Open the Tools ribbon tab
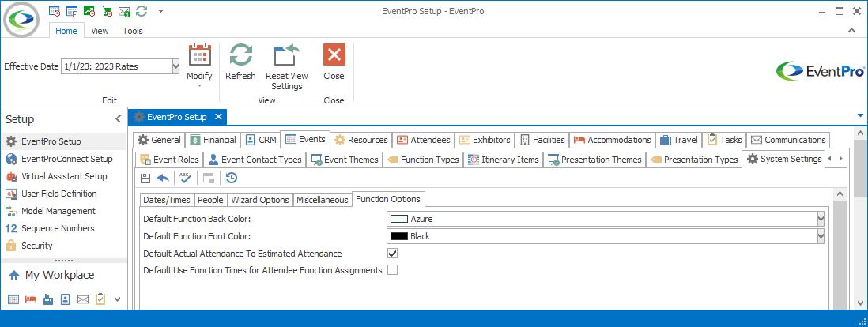868x327 pixels. tap(133, 31)
